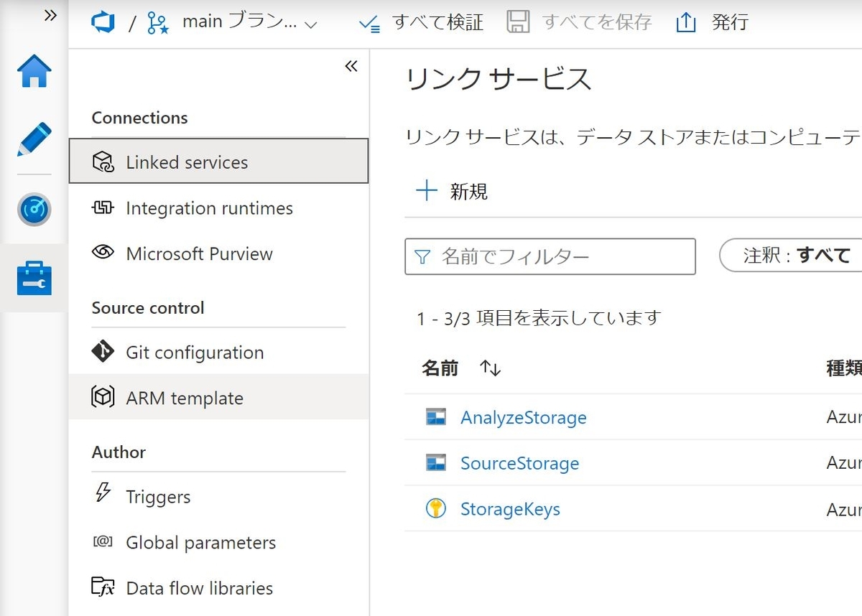Select Triggers menu item
Viewport: 862px width, 616px height.
coord(218,496)
